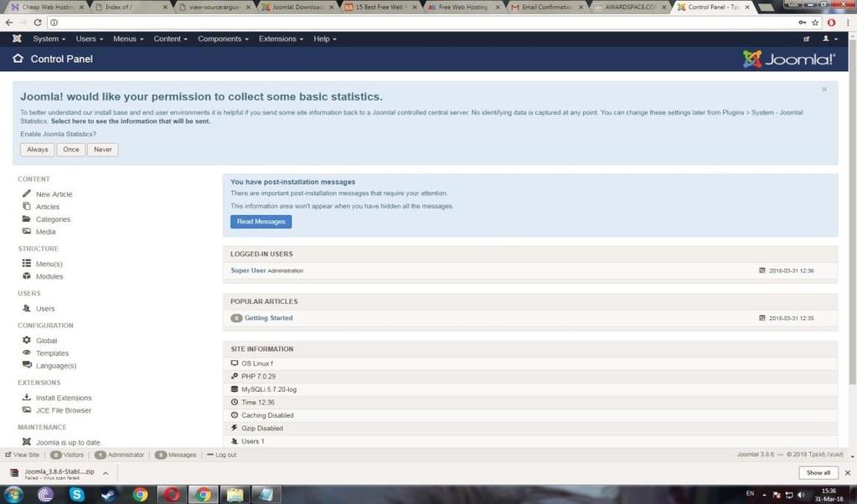Expand the Menus dropdown menu
The width and height of the screenshot is (857, 504).
pyautogui.click(x=128, y=39)
